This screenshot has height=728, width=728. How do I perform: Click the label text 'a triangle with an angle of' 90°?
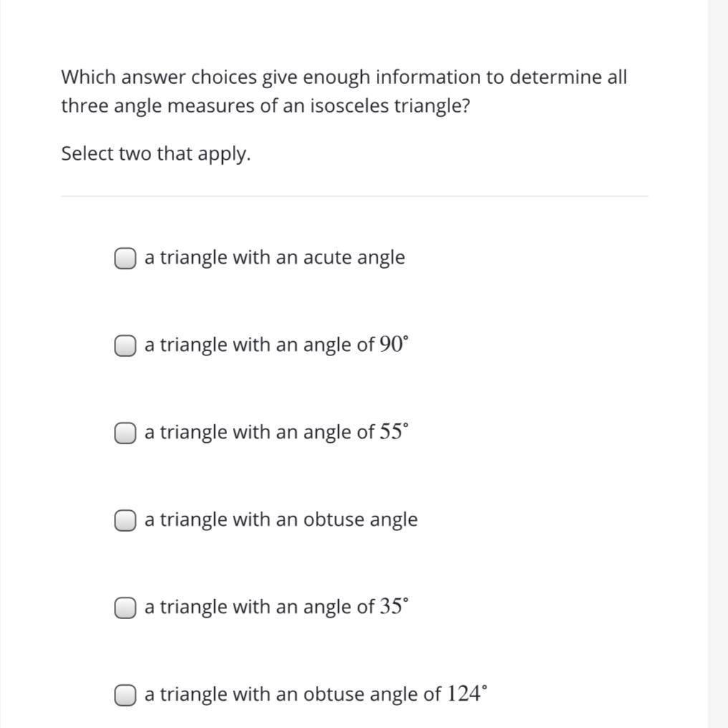pyautogui.click(x=259, y=345)
